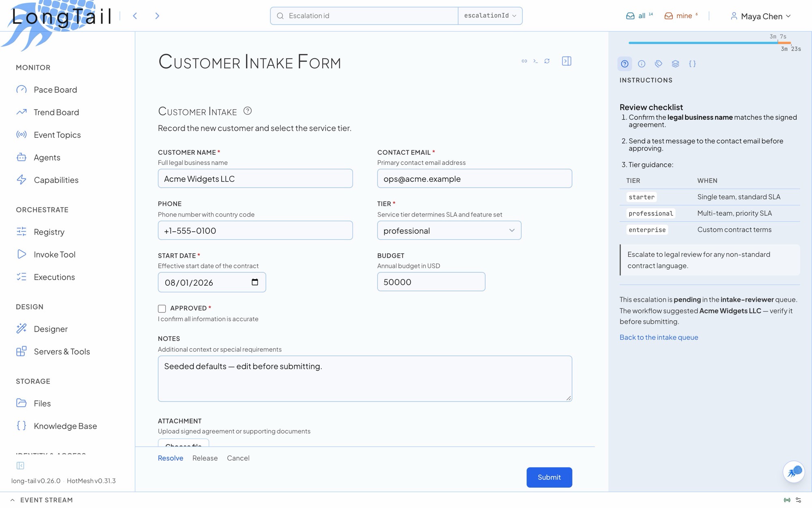The image size is (812, 508).
Task: Open the LongTail assistant floating button
Action: pos(793,471)
